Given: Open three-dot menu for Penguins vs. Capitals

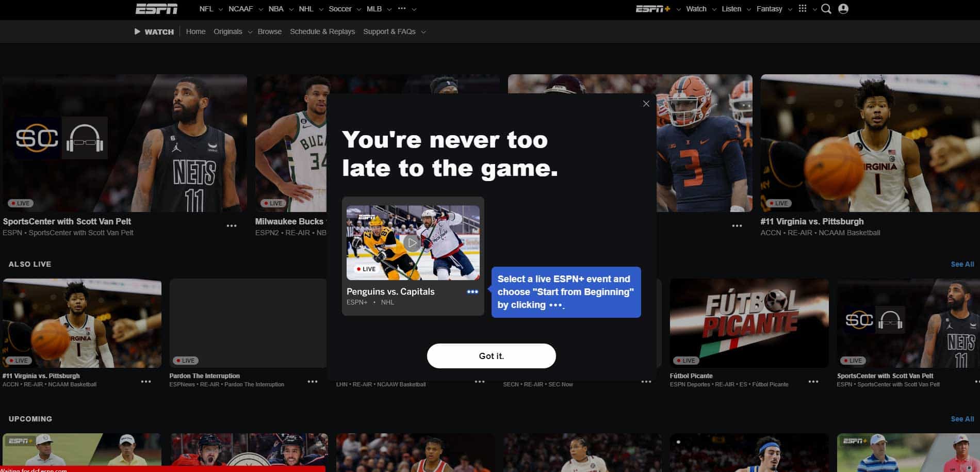Looking at the screenshot, I should [472, 292].
